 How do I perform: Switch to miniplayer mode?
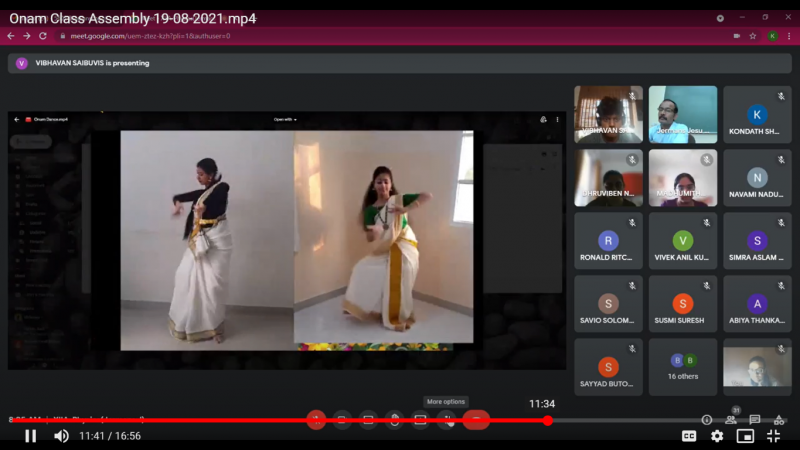tap(745, 436)
